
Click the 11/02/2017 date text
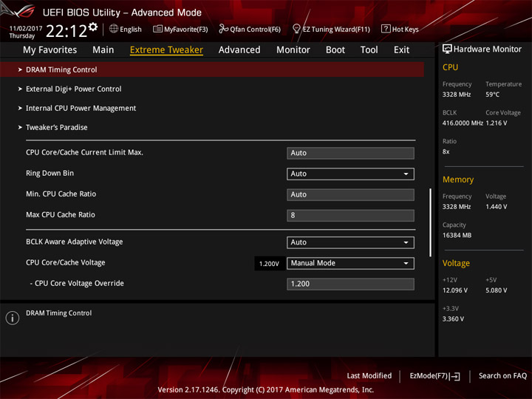pyautogui.click(x=26, y=29)
